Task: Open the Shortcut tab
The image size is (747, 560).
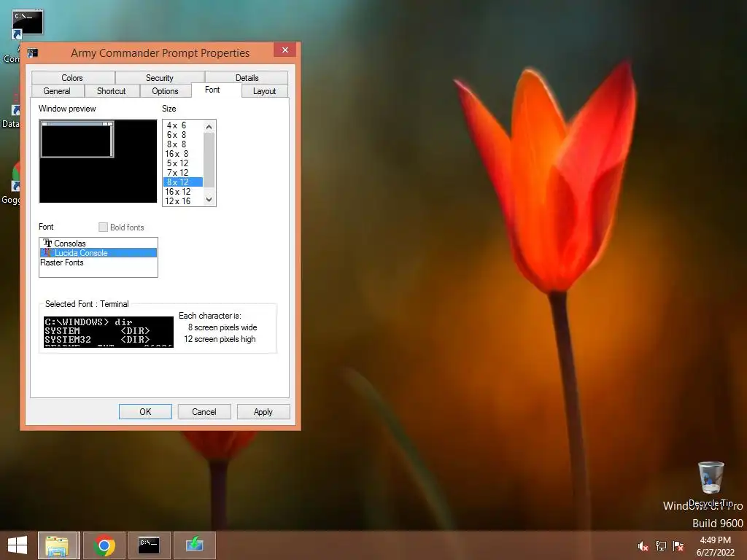Action: [x=112, y=91]
